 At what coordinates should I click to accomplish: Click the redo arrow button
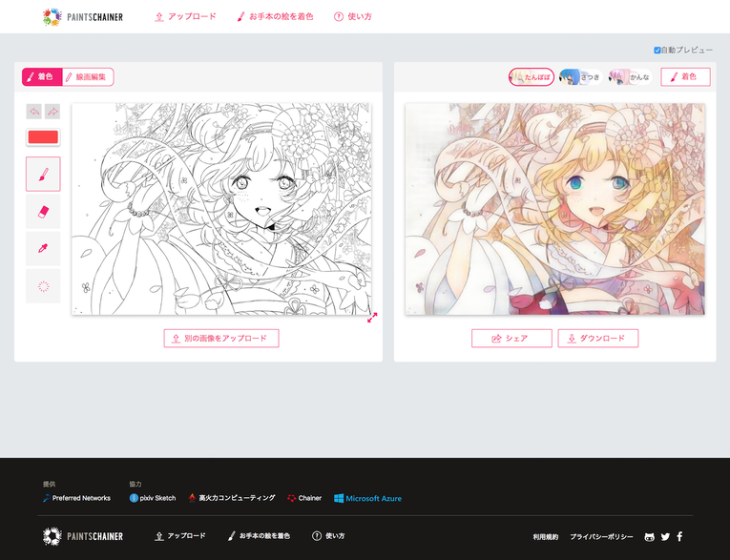pos(52,111)
